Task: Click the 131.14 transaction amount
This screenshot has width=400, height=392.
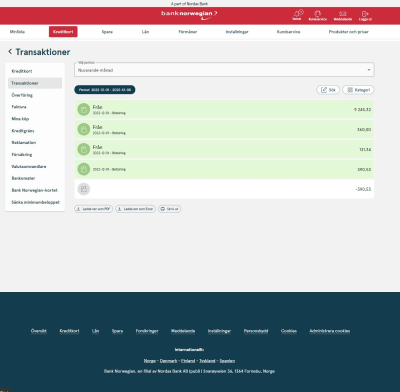Action: tap(365, 150)
